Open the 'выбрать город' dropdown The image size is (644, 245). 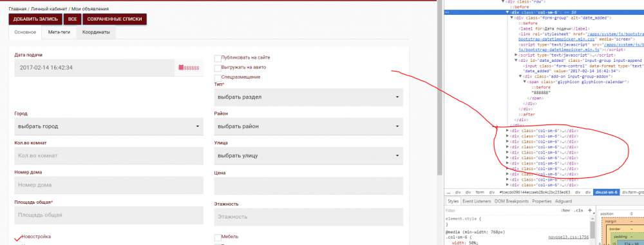109,126
